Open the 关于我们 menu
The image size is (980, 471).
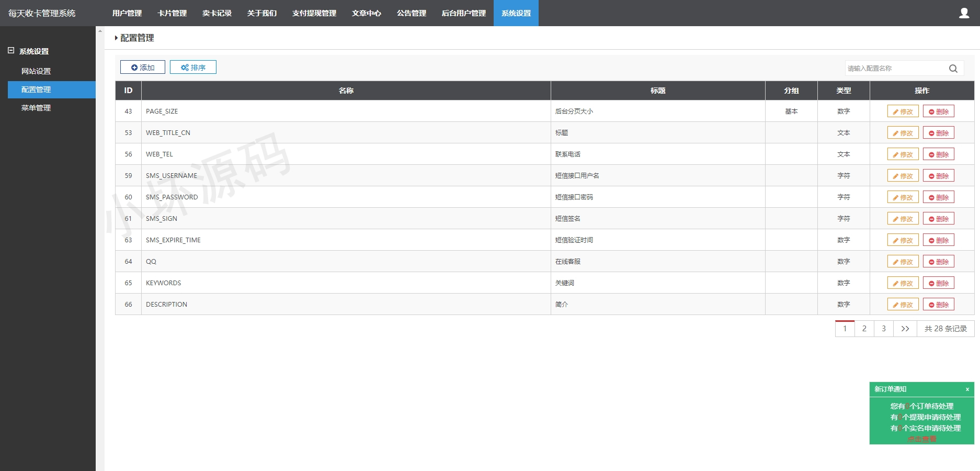(x=262, y=13)
